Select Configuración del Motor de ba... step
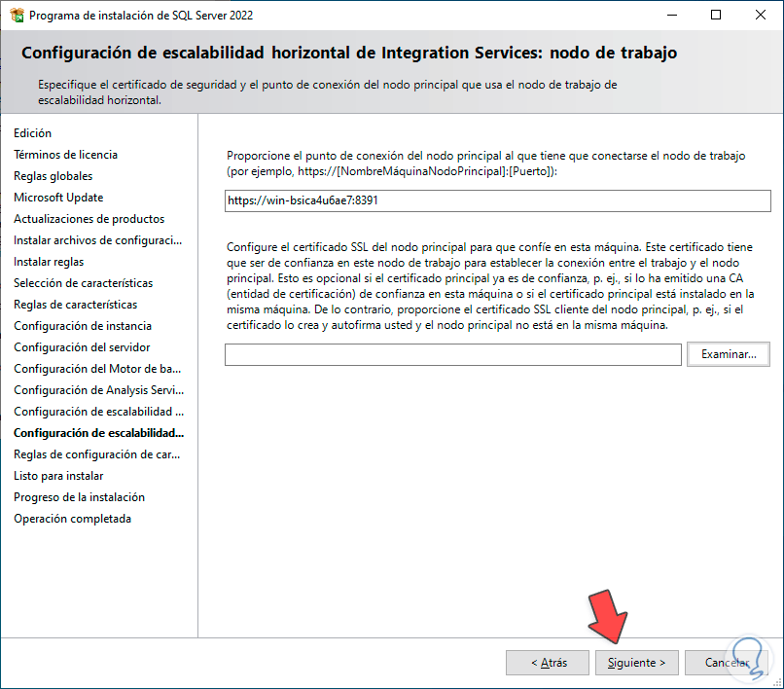Viewport: 784px width, 689px height. pyautogui.click(x=97, y=369)
